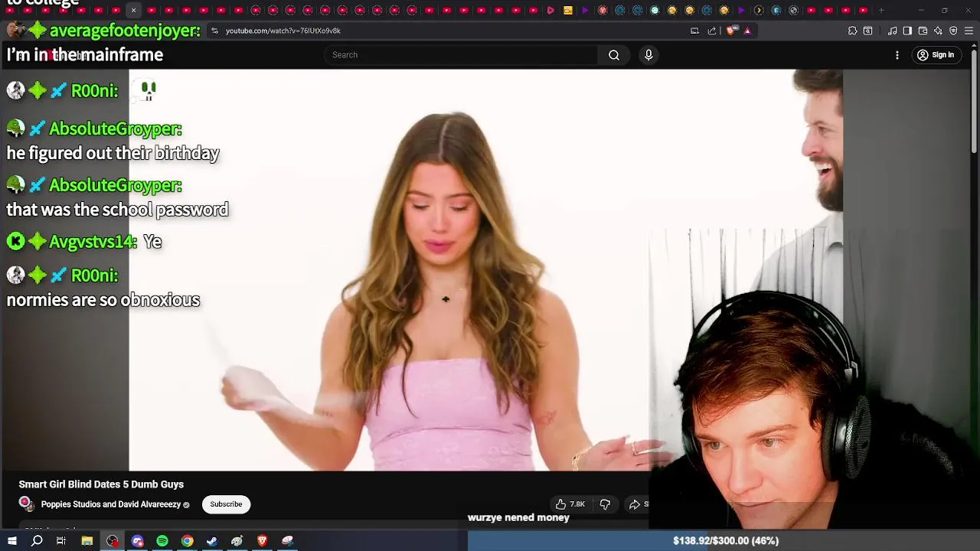
Task: Click the VPN shield icon in toolbar
Action: [953, 31]
